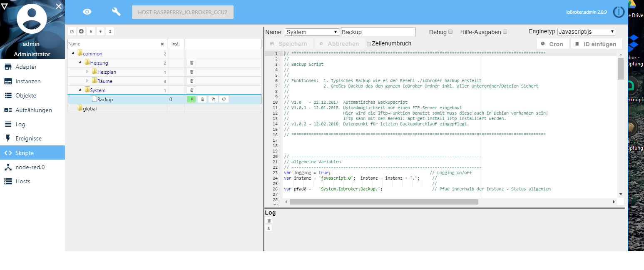Click the ID einfügen button

click(597, 44)
